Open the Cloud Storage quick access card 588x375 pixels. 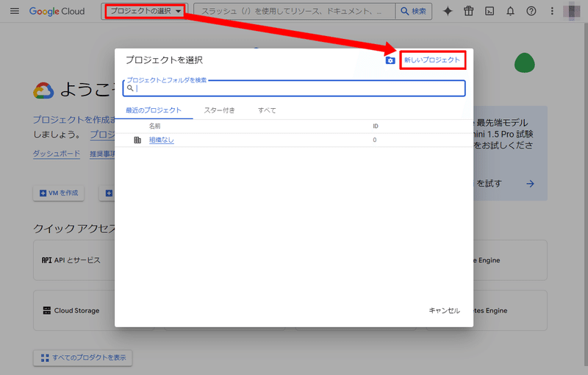pos(73,310)
